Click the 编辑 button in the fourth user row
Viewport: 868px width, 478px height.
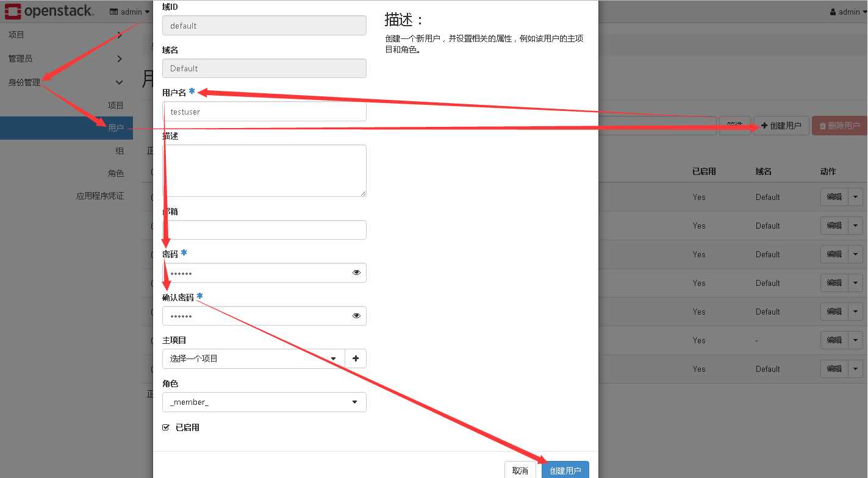coord(834,283)
